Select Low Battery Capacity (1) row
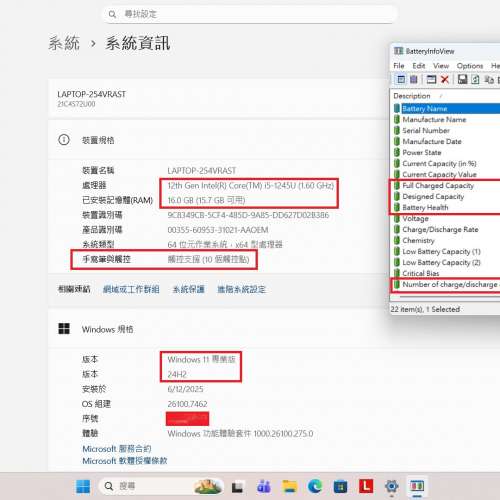Image resolution: width=500 pixels, height=500 pixels. tap(446, 252)
